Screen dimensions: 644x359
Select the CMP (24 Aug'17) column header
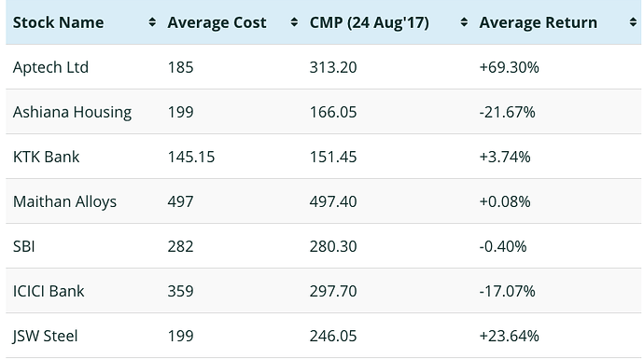(387, 22)
